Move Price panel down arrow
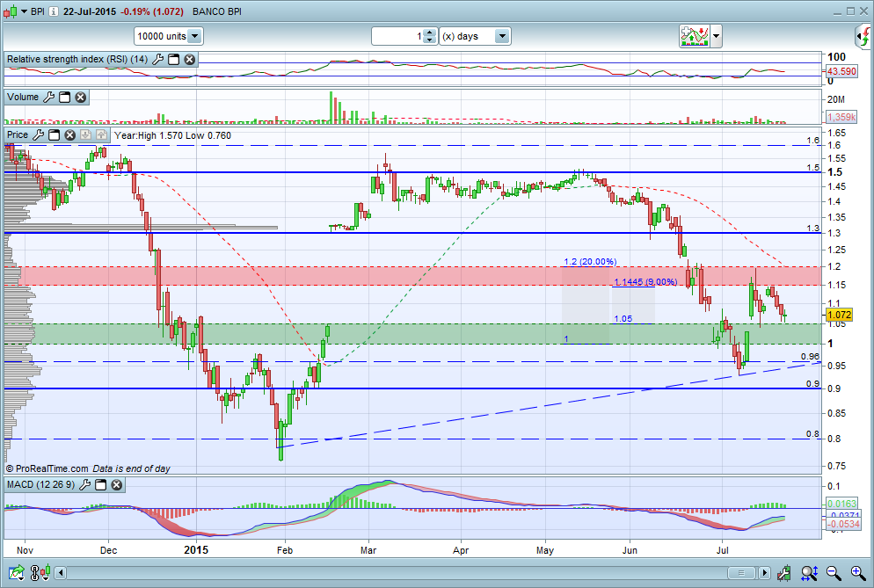The width and height of the screenshot is (874, 588). pos(85,134)
